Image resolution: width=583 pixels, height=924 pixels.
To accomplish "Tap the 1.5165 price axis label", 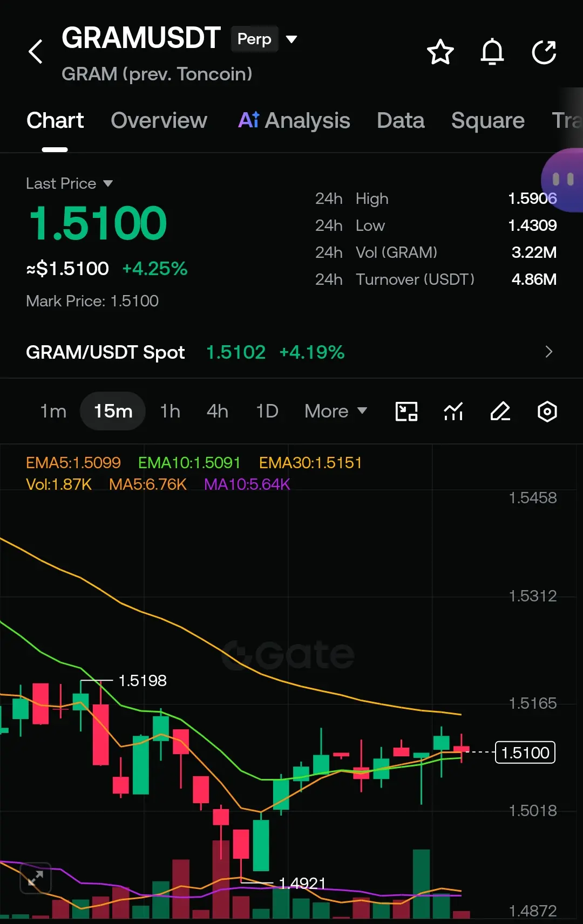I will point(533,703).
